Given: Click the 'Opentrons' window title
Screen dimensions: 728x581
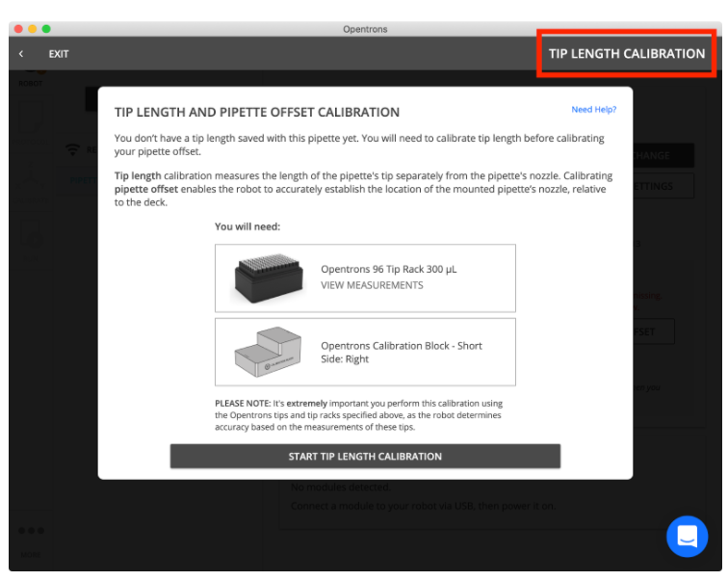Looking at the screenshot, I should tap(365, 29).
